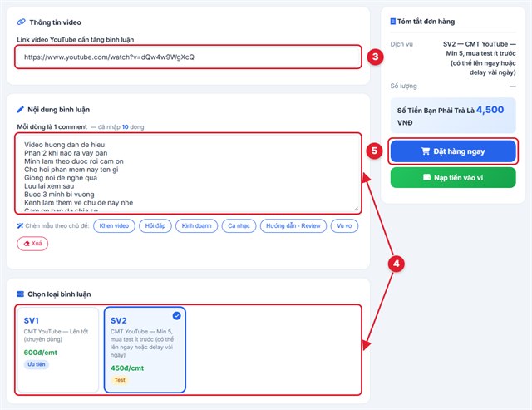
Task: Clear comments with the Xoá button
Action: pos(32,244)
